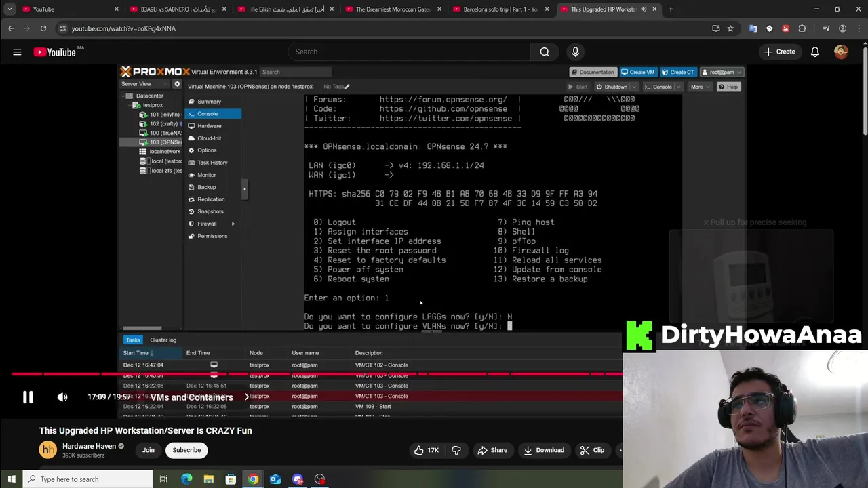Launch Microsoft Edge from taskbar

click(186, 479)
